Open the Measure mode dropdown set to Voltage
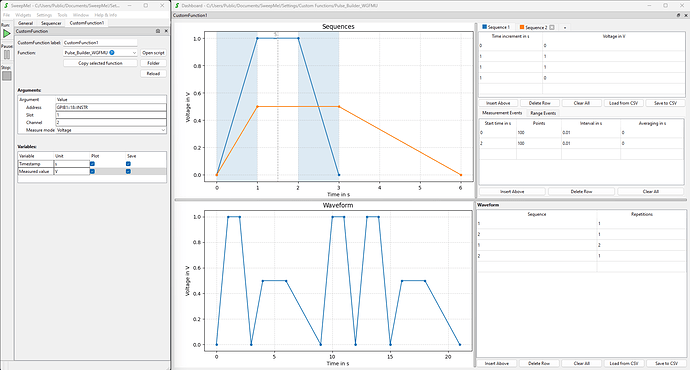Screen dimensions: 690x370 coord(111,130)
